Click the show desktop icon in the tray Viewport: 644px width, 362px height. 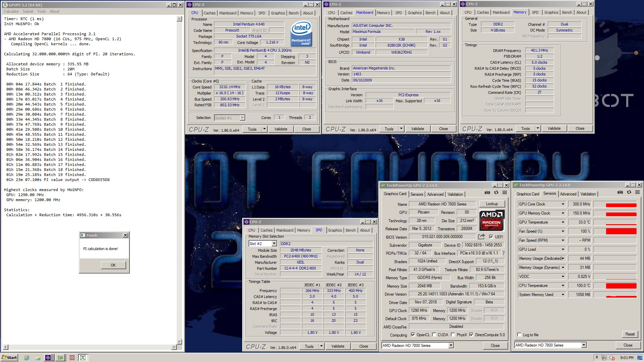(x=640, y=358)
